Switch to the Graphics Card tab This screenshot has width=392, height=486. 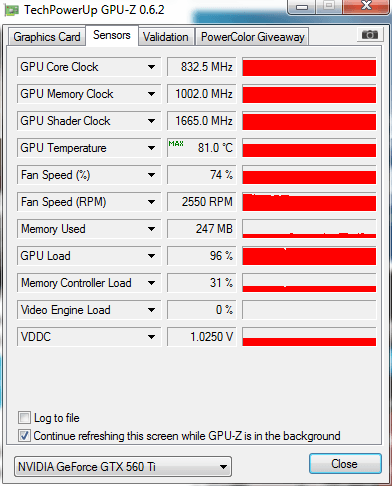click(47, 37)
